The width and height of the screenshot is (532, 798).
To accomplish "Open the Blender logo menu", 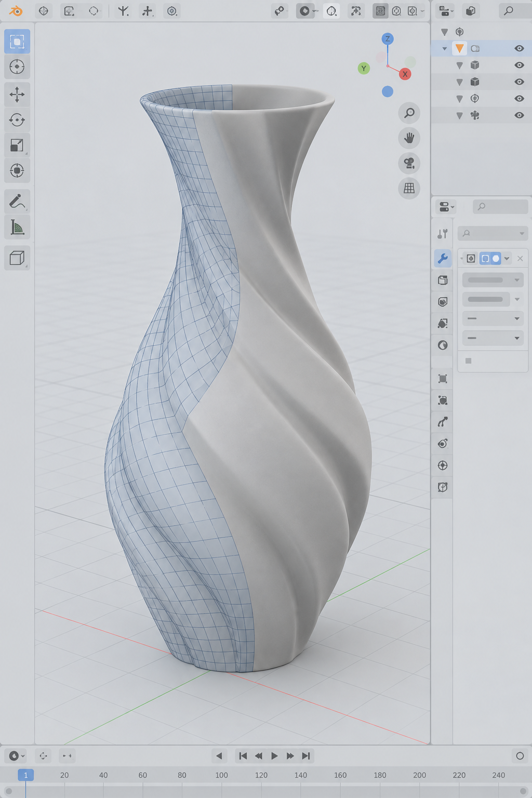I will coord(16,11).
